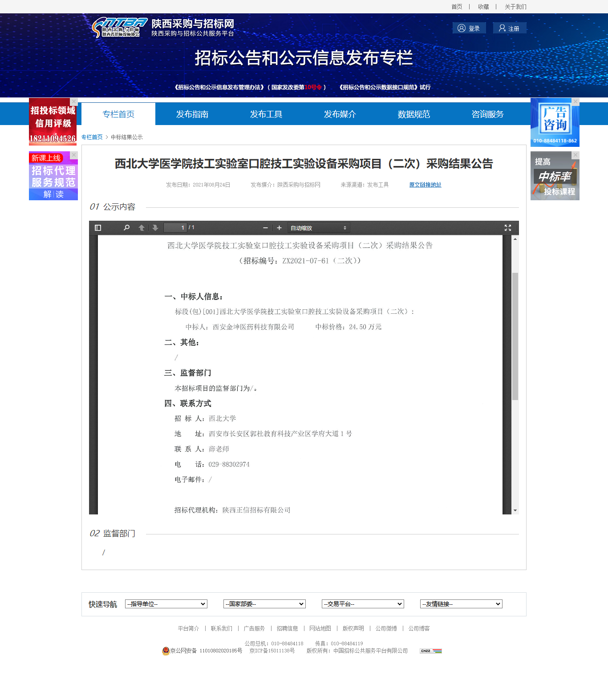Open the PDF find search icon
608x700 pixels.
[126, 228]
